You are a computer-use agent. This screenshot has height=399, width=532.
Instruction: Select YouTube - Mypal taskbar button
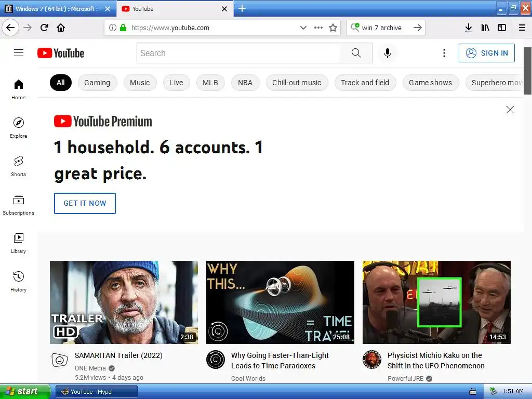point(96,392)
